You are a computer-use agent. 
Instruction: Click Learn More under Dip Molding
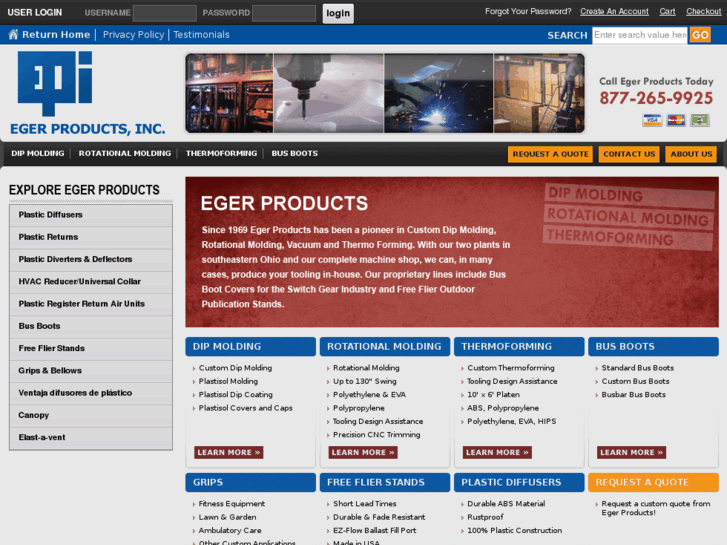229,452
